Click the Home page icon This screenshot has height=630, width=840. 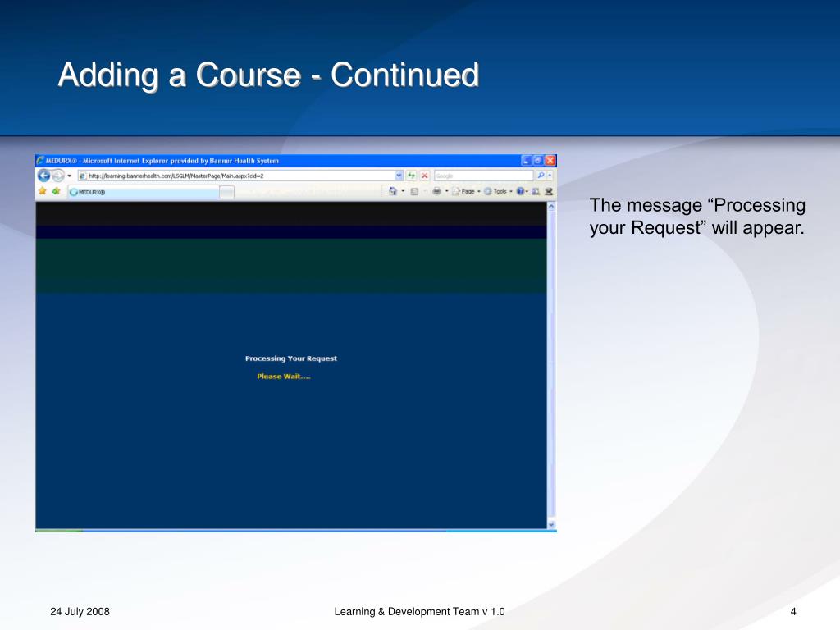pos(393,191)
